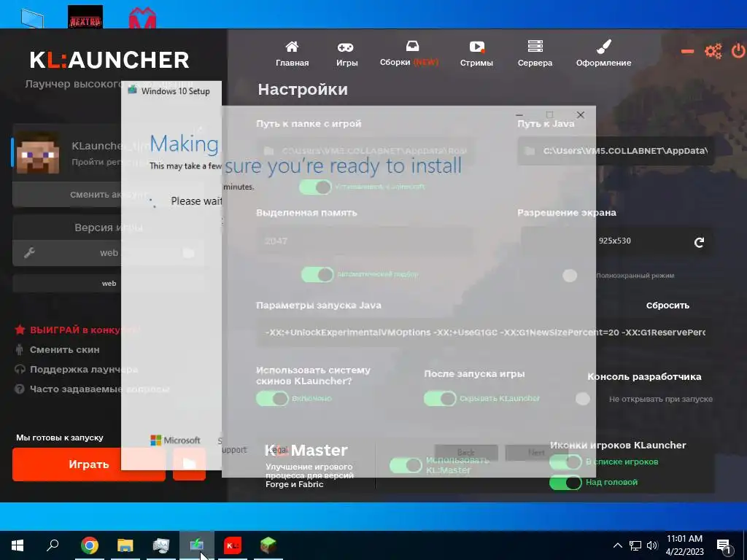This screenshot has height=560, width=747.
Task: Click the network tray icon
Action: coord(635,545)
